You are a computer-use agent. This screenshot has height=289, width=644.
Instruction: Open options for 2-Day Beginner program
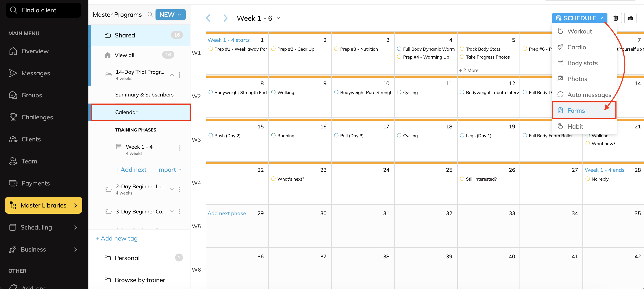pos(179,190)
